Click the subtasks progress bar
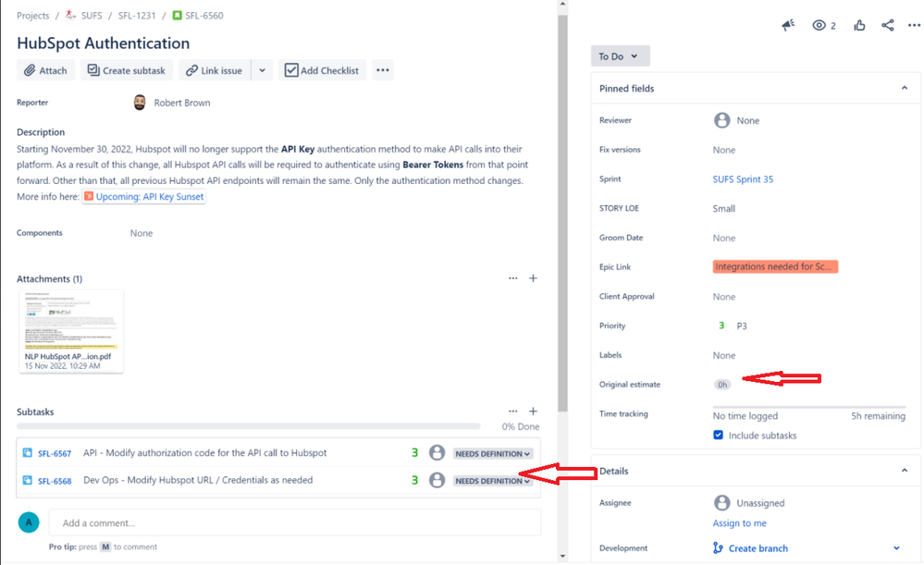The width and height of the screenshot is (924, 565). click(x=248, y=426)
